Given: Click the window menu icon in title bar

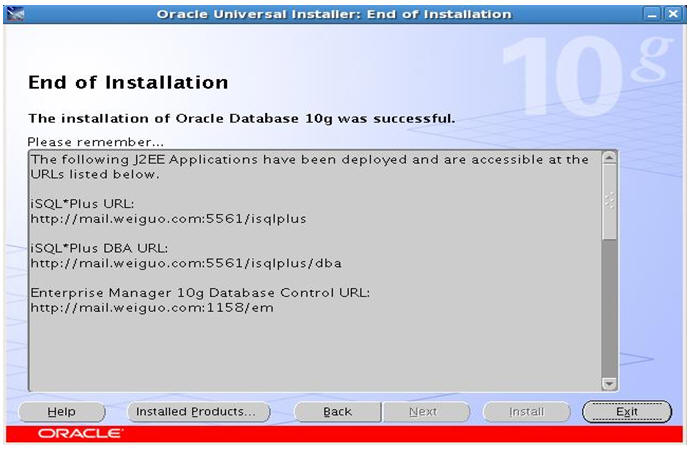Looking at the screenshot, I should point(15,14).
